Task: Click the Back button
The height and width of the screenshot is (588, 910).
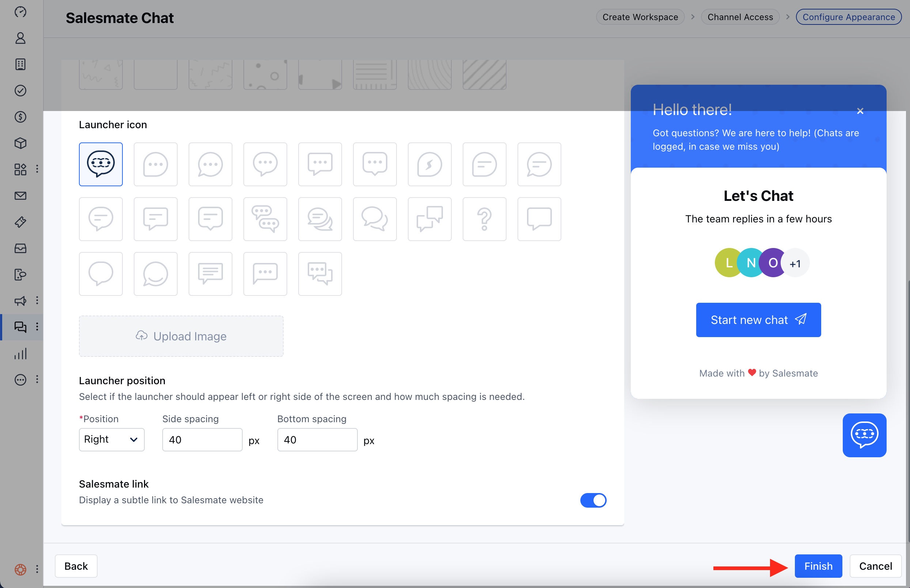Action: (76, 566)
